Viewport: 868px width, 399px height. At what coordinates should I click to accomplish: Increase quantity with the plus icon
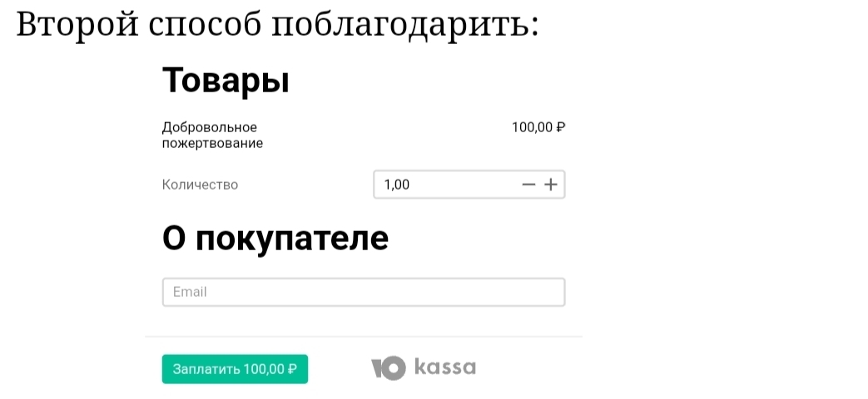tap(550, 185)
